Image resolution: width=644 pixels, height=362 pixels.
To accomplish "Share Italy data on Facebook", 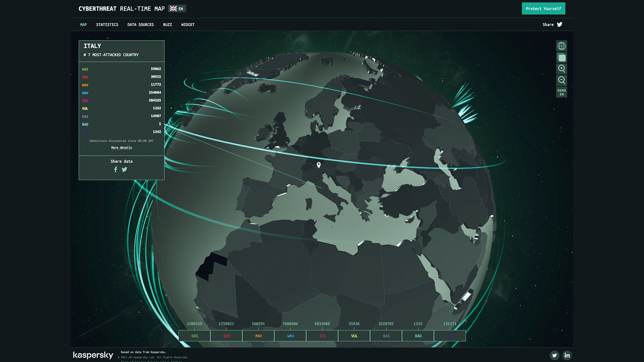I will 116,170.
